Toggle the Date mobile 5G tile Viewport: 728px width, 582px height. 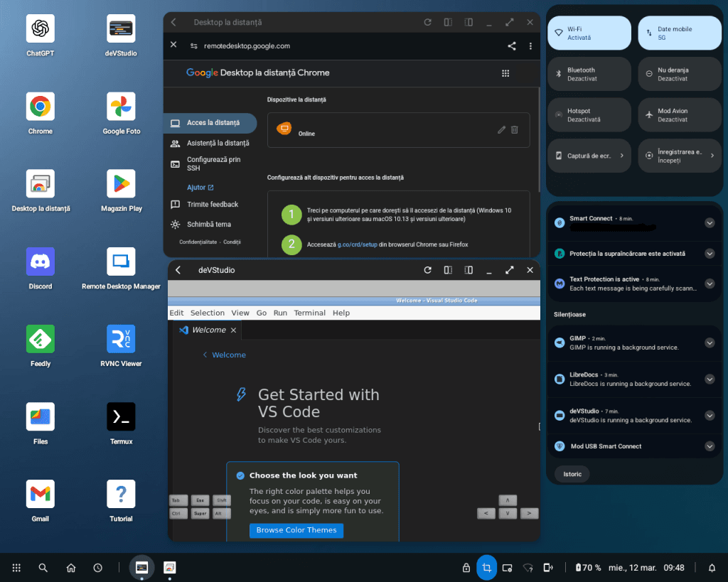[680, 33]
